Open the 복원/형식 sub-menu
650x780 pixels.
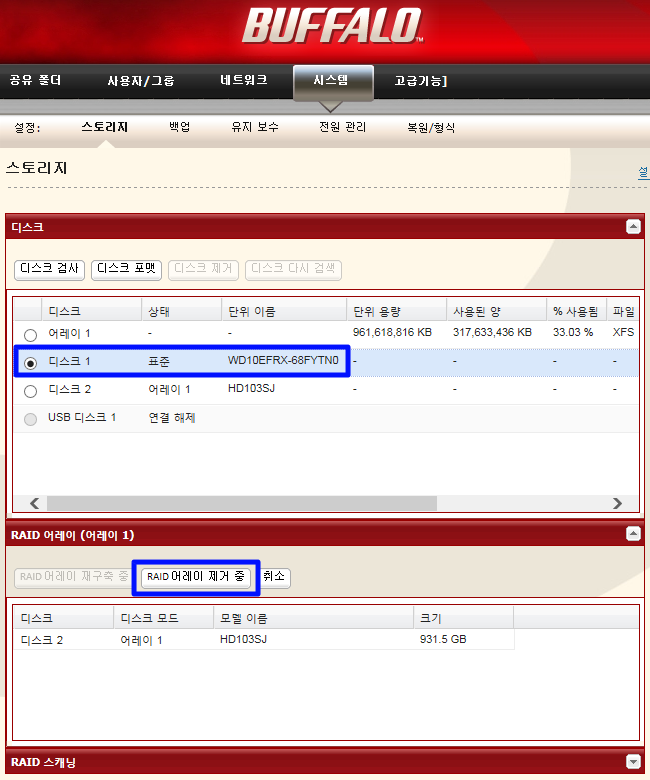pyautogui.click(x=431, y=127)
